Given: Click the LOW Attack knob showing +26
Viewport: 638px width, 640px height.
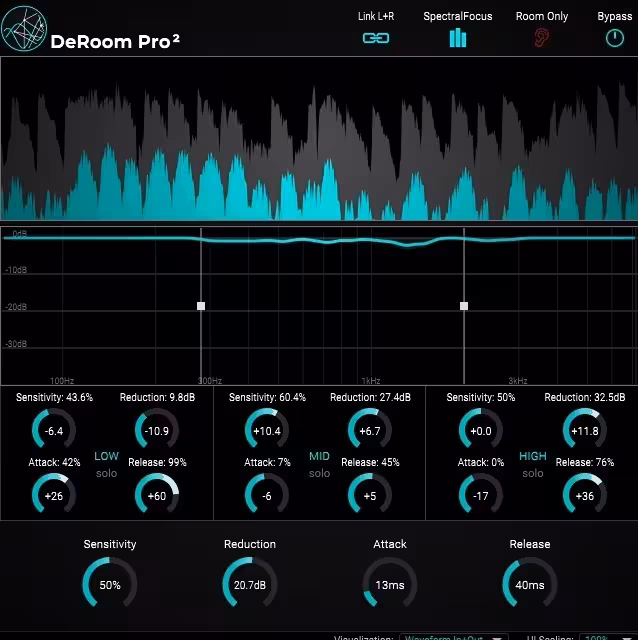Looking at the screenshot, I should click(x=54, y=495).
